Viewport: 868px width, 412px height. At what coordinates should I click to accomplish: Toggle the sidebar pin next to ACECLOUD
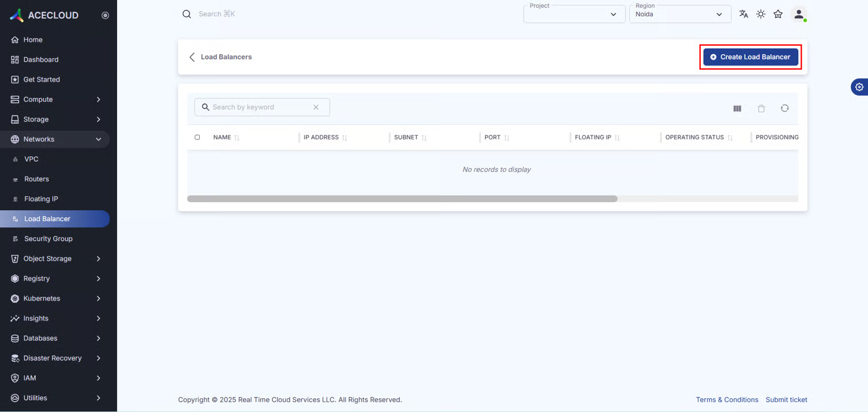[x=105, y=15]
